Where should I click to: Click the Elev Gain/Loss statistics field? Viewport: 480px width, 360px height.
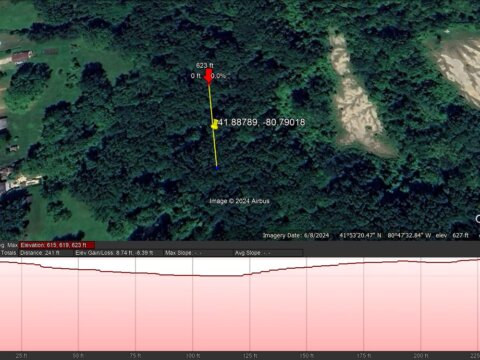click(118, 253)
